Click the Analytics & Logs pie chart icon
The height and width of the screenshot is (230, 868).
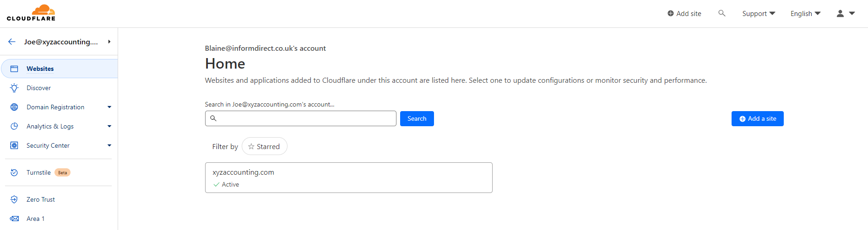point(14,126)
